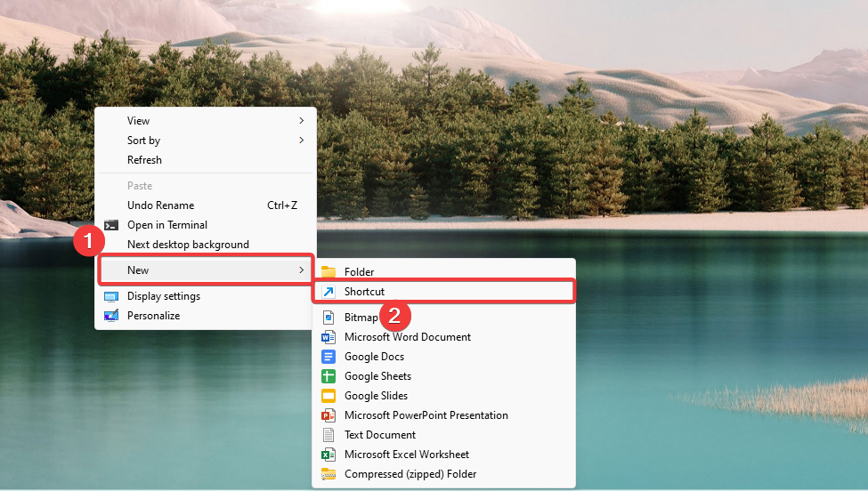Select Shortcut in the New submenu
868x491 pixels.
click(443, 292)
